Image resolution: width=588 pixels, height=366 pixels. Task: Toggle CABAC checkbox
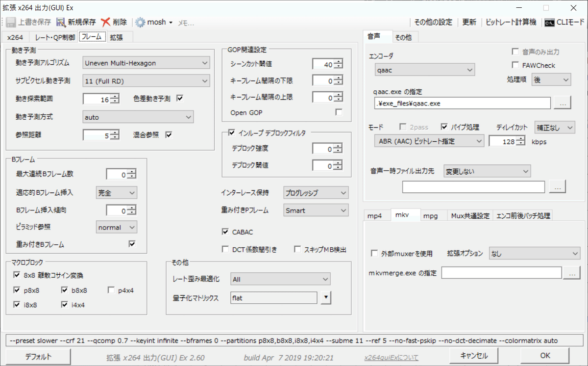click(225, 232)
